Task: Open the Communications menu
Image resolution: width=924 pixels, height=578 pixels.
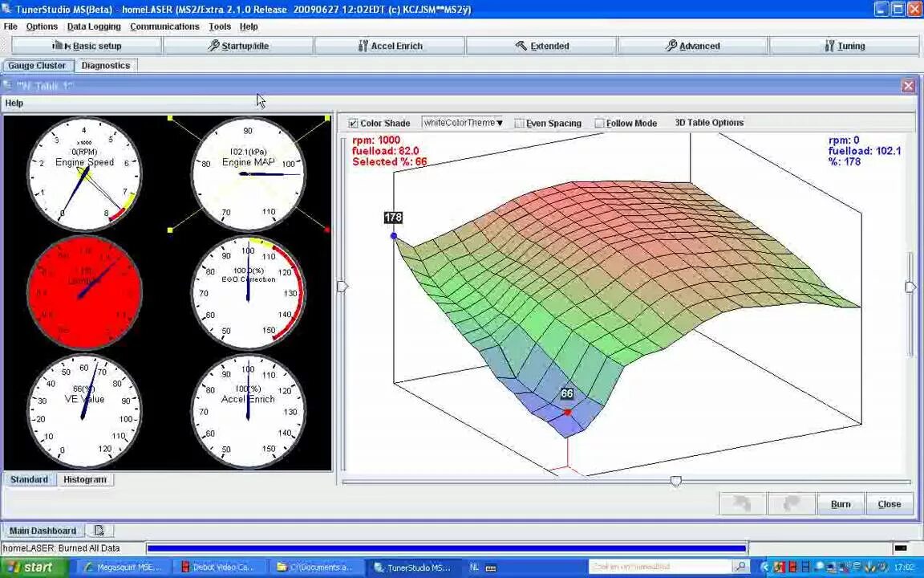Action: click(x=164, y=26)
